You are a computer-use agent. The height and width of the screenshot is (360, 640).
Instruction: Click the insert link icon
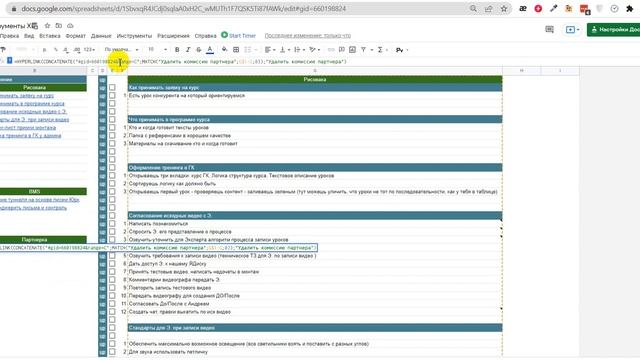point(331,49)
